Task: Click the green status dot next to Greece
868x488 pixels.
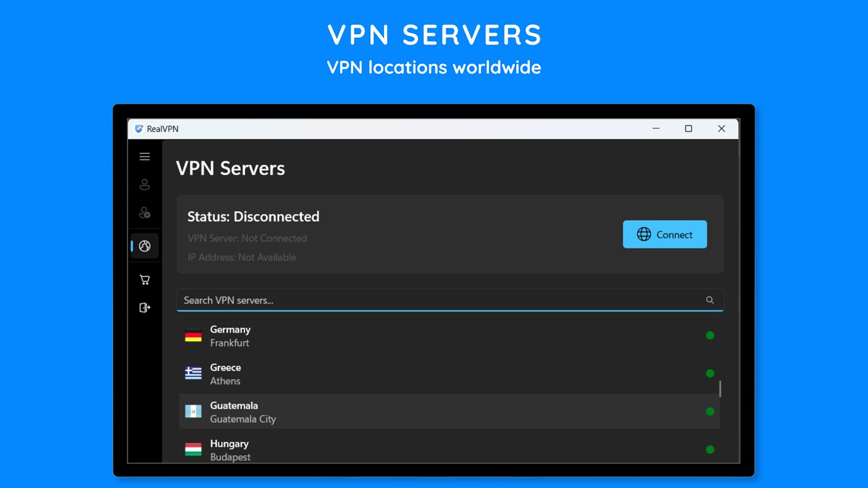Action: tap(710, 373)
